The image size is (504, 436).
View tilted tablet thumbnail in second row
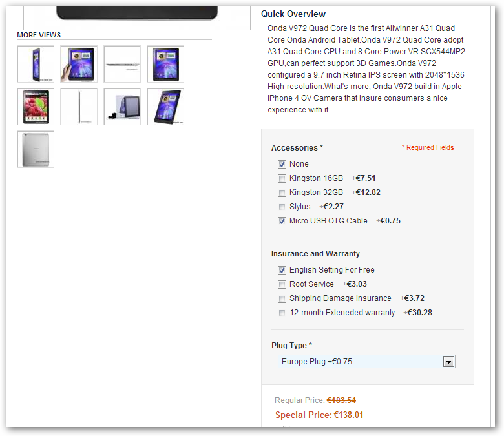[x=165, y=107]
